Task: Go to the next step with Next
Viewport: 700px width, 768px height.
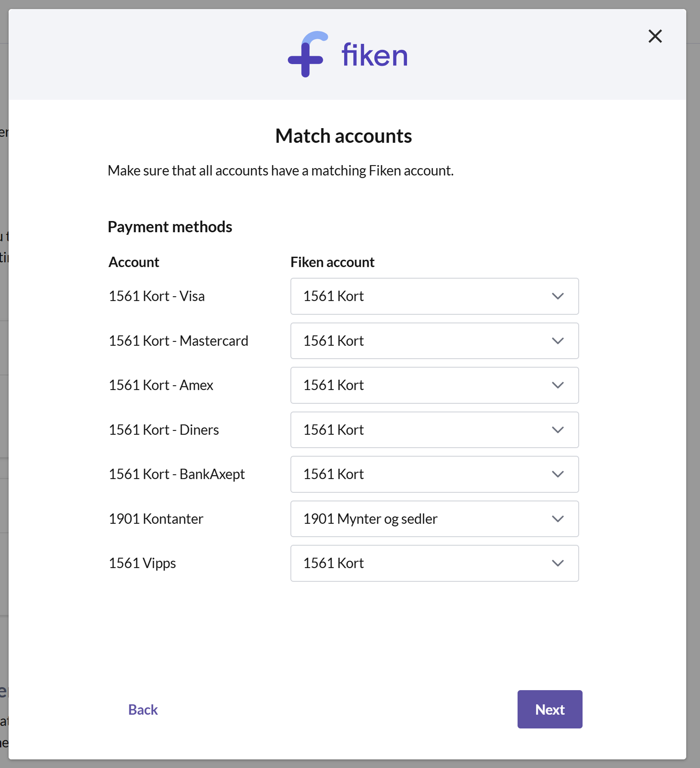Action: click(550, 710)
